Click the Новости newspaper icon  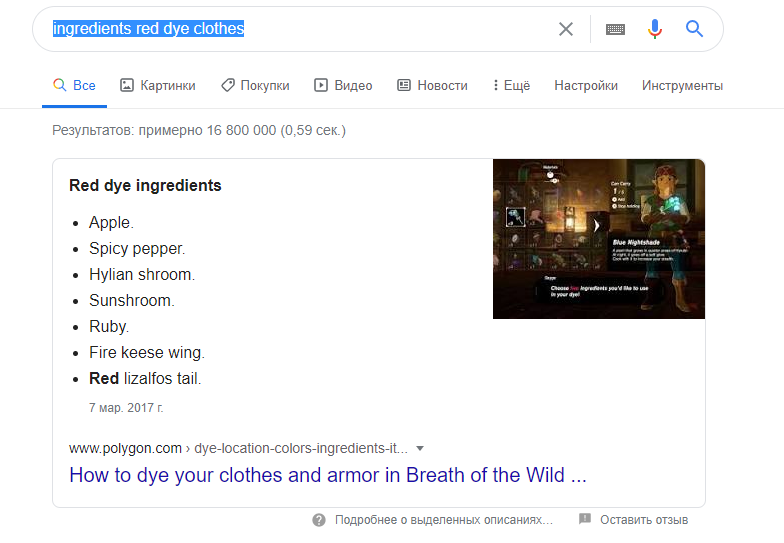click(404, 85)
